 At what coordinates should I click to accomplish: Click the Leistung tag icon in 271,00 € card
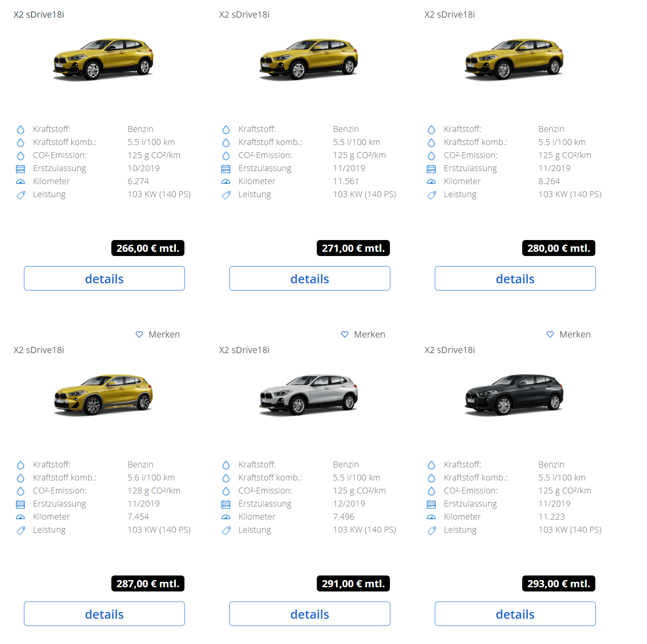(x=226, y=195)
